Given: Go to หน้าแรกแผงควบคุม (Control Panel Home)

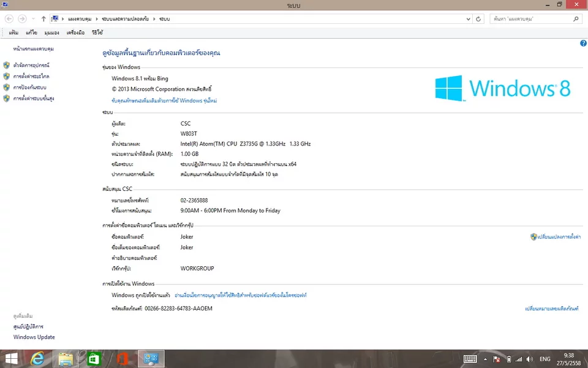Looking at the screenshot, I should pos(33,49).
